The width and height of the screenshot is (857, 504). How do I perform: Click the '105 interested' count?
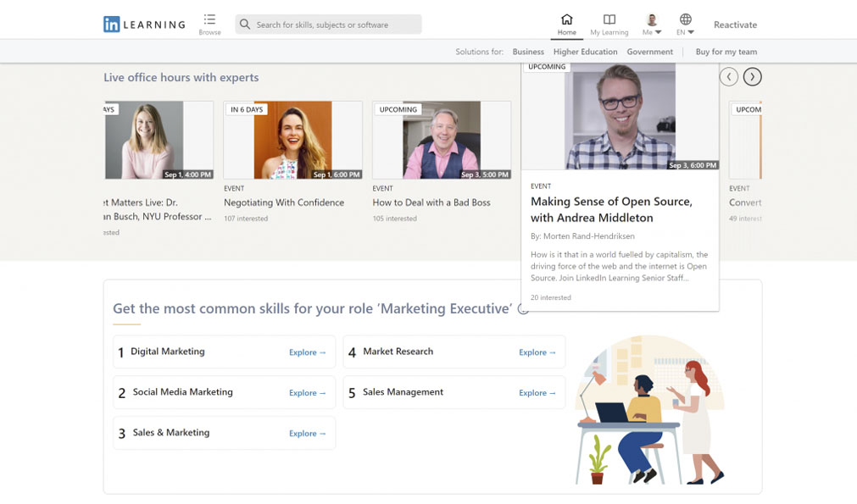pos(395,219)
